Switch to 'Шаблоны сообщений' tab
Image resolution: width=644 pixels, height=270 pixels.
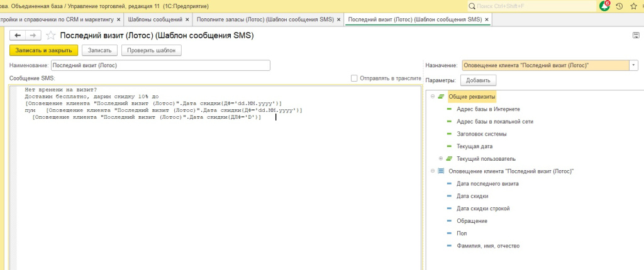coord(155,19)
